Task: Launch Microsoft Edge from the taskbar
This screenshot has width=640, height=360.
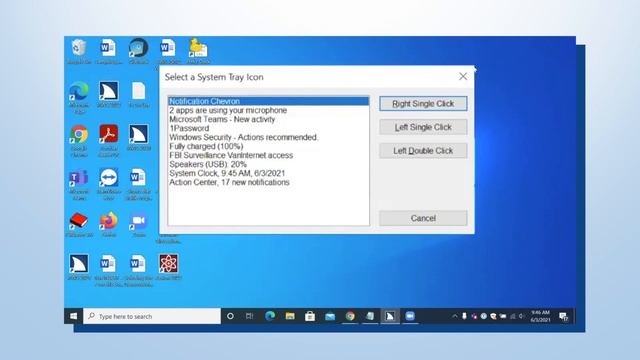Action: coord(270,316)
